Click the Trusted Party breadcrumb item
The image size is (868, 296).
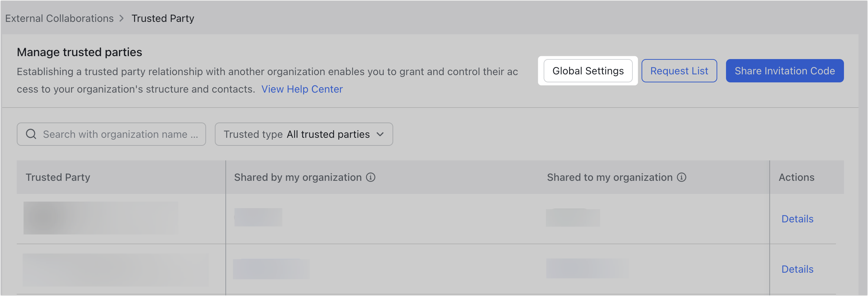tap(163, 18)
